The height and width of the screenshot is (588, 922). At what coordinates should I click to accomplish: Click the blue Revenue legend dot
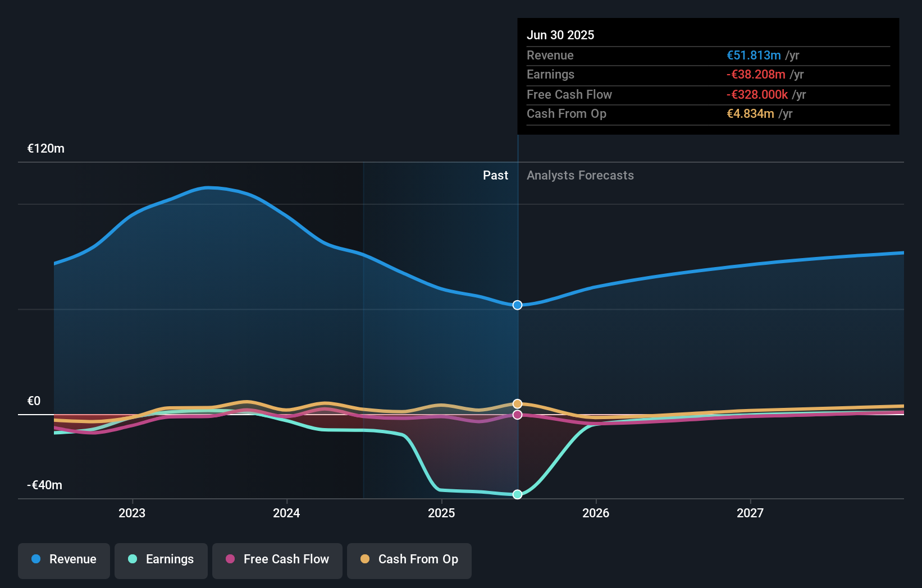coord(36,559)
